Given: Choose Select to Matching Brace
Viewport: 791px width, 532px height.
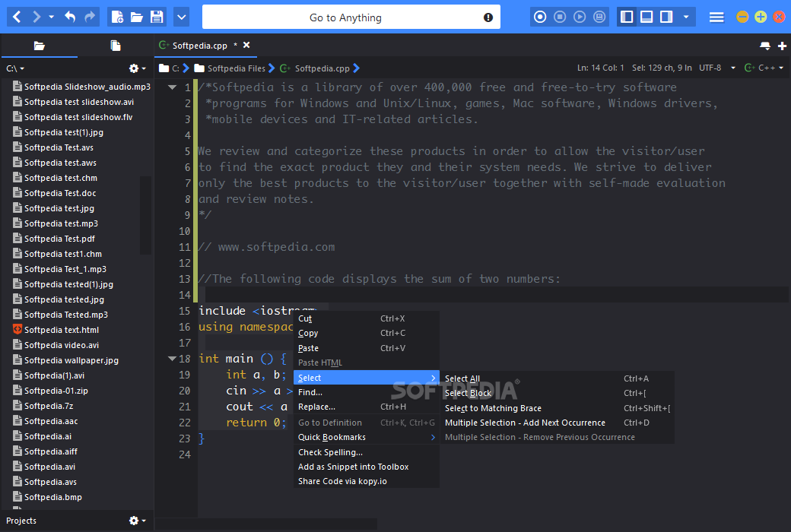Looking at the screenshot, I should [558, 408].
